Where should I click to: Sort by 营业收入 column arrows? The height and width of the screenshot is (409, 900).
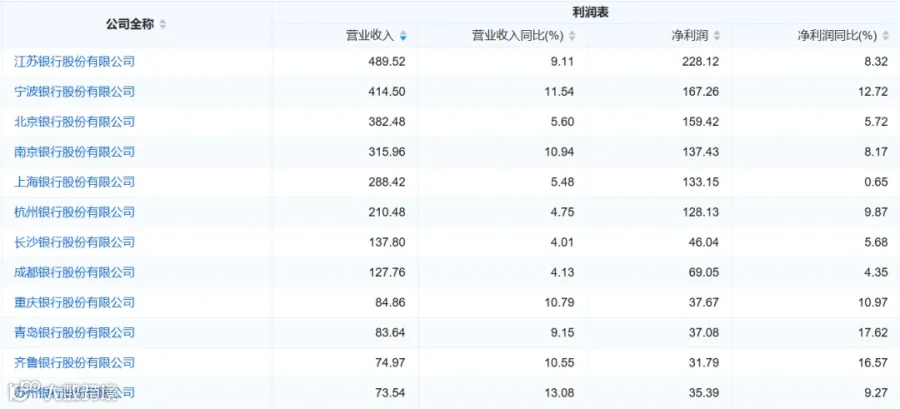403,36
